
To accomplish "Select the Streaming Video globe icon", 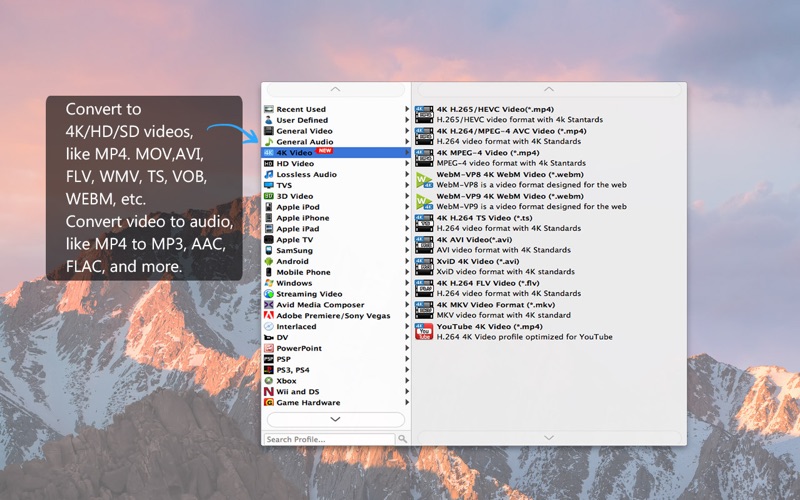I will pyautogui.click(x=268, y=294).
